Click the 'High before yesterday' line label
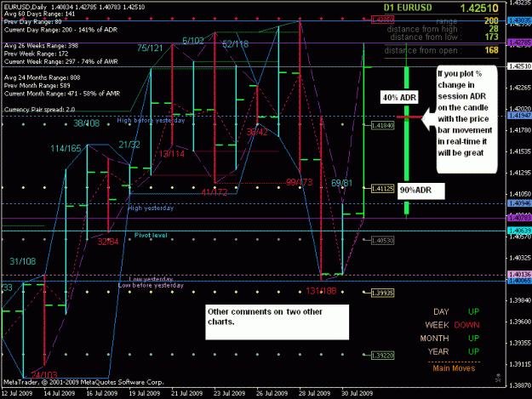 click(x=151, y=120)
